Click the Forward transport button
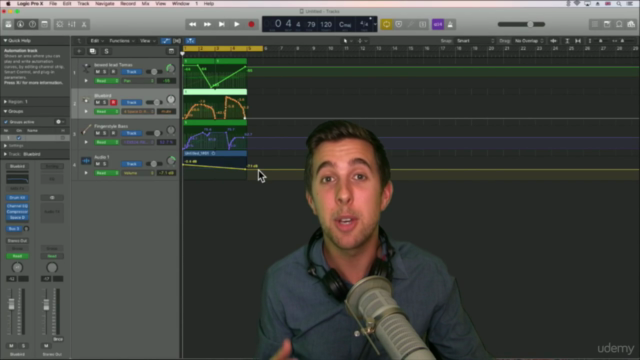Image resolution: width=640 pixels, height=360 pixels. 207,24
